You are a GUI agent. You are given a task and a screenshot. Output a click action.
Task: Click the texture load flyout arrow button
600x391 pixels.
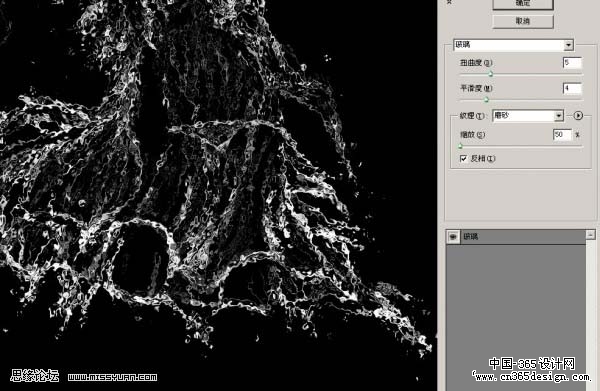tap(578, 116)
